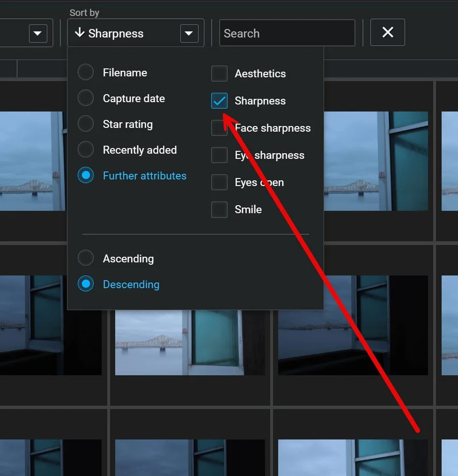Enable Face sharpness sorting

(219, 128)
